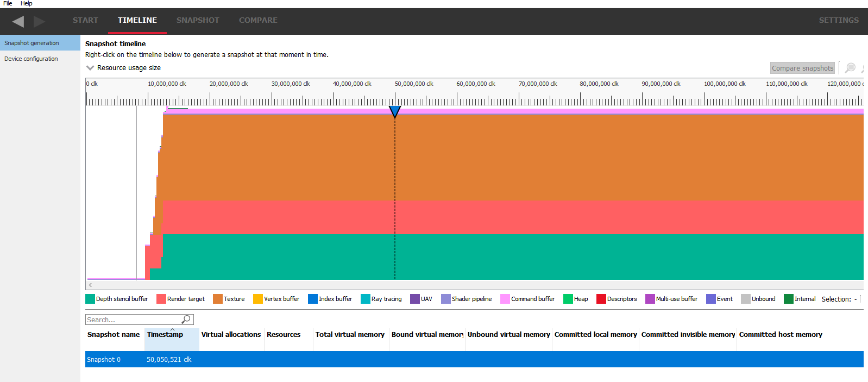Image resolution: width=868 pixels, height=382 pixels.
Task: Switch to the SNAPSHOT tab
Action: (x=198, y=20)
